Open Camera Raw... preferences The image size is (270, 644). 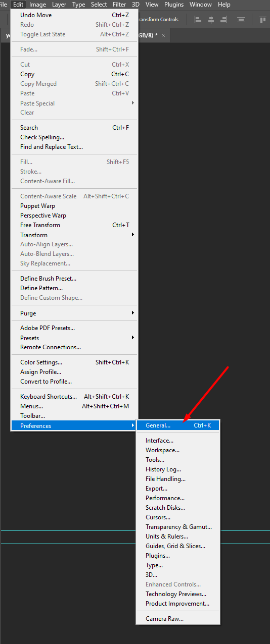click(x=178, y=619)
